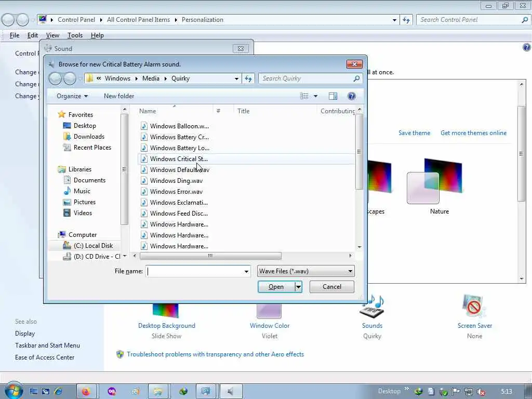Click the Open button's split arrow

coord(298,287)
